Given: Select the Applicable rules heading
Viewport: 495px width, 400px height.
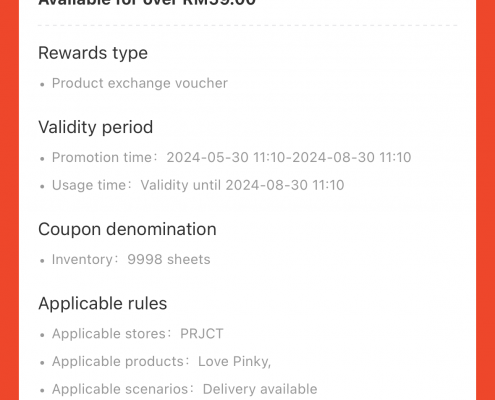Looking at the screenshot, I should pyautogui.click(x=103, y=304).
